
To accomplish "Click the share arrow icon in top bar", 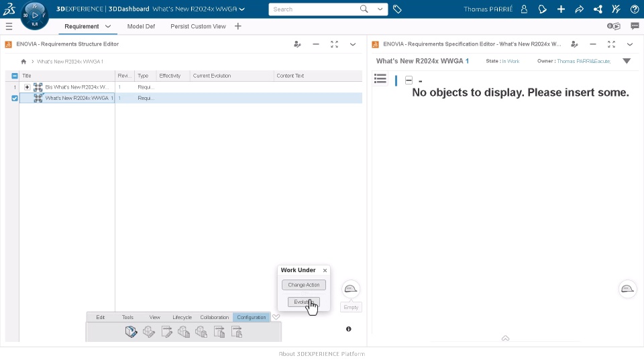I will pos(579,9).
